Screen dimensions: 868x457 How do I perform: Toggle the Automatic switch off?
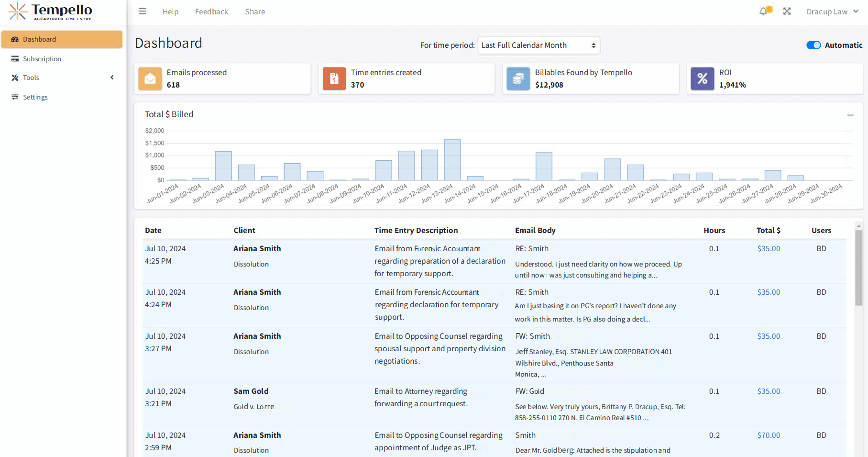[813, 45]
